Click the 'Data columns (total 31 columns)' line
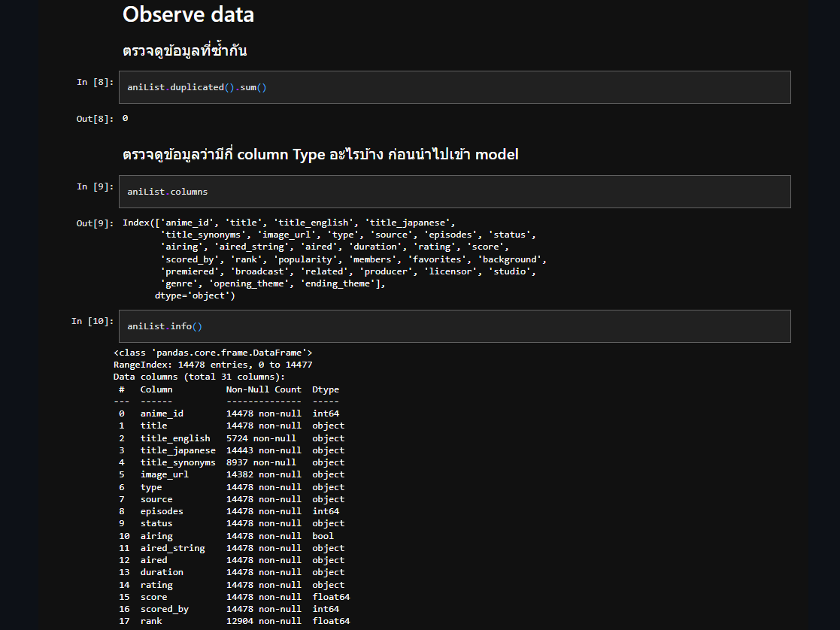Viewport: 840px width, 630px height. 199,377
